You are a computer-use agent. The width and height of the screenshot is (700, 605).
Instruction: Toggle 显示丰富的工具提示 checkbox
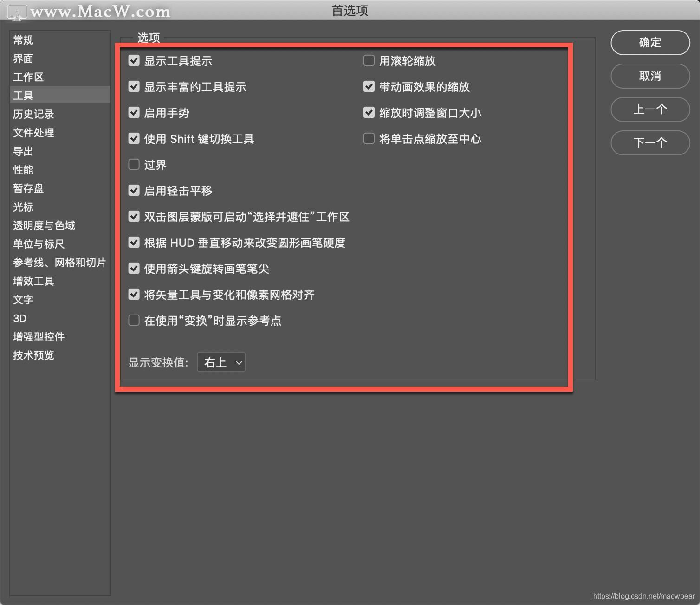134,87
